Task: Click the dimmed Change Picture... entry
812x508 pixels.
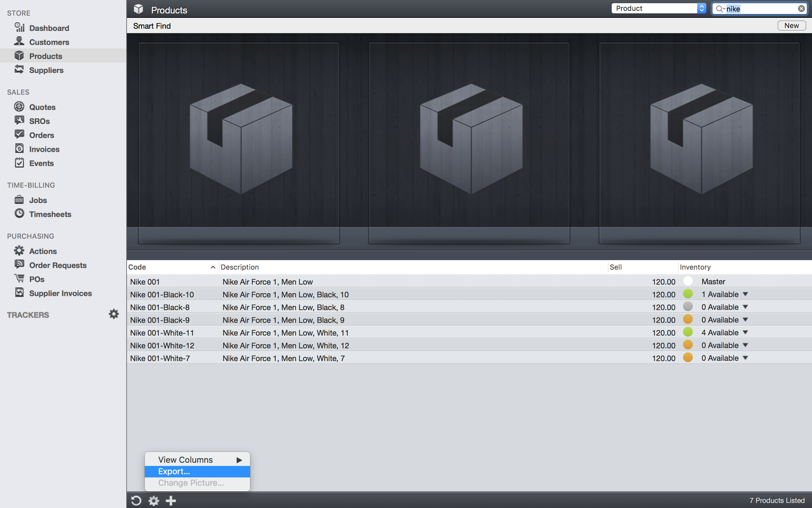Action: point(197,483)
